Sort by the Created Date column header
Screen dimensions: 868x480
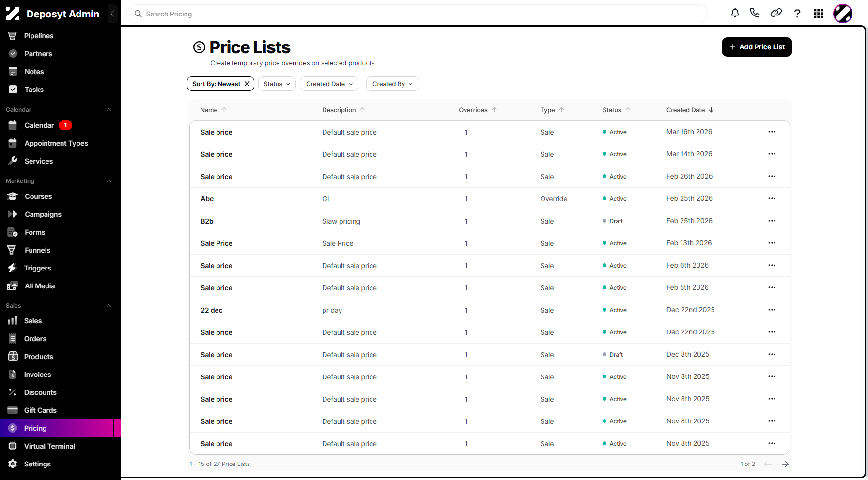[x=690, y=110]
